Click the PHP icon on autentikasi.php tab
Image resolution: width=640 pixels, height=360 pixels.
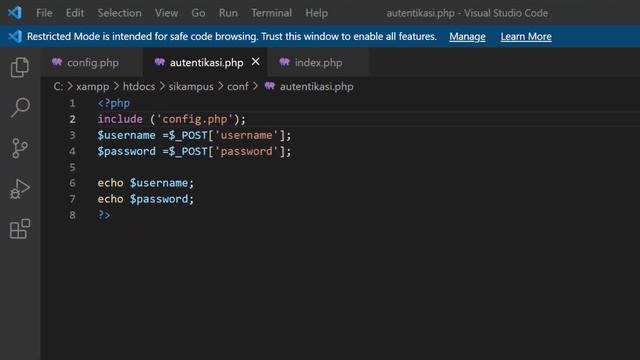pyautogui.click(x=160, y=62)
